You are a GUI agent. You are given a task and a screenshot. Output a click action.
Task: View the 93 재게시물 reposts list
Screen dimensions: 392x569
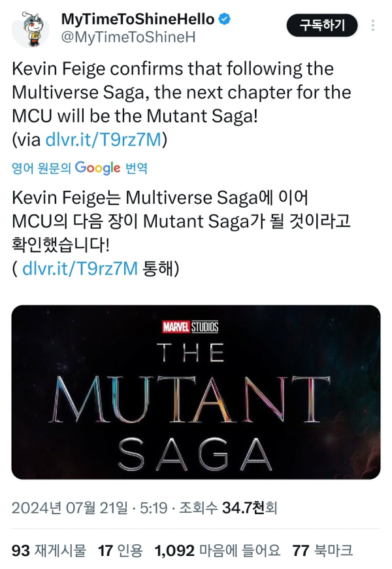coord(49,551)
